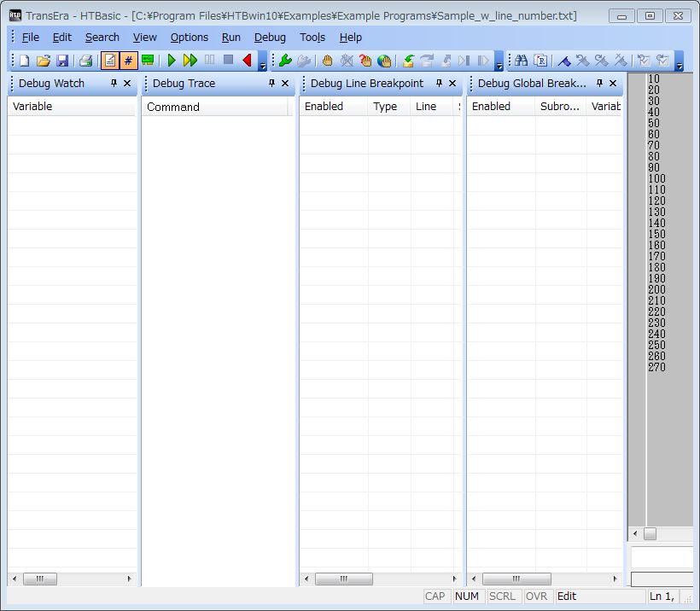This screenshot has width=700, height=611.
Task: Expand the first toolbar's overflow options arrow
Action: (263, 61)
